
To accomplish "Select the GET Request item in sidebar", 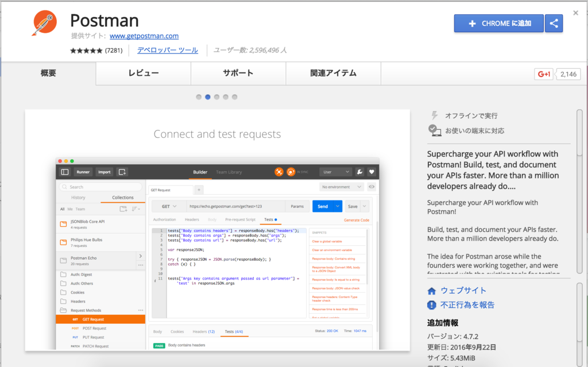I will pos(100,319).
